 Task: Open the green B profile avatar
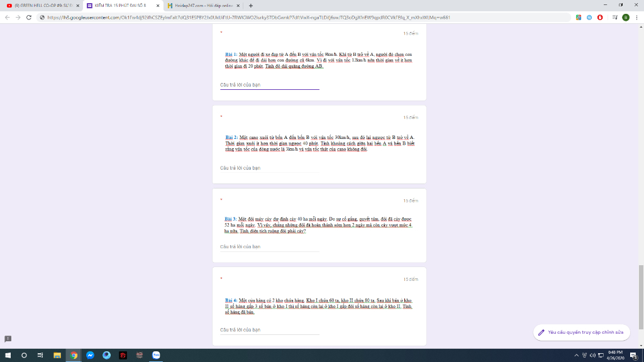tap(626, 17)
